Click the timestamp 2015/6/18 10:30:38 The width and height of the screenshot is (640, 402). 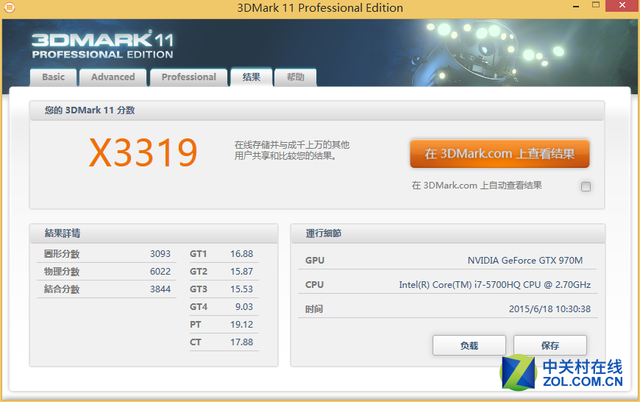point(550,309)
